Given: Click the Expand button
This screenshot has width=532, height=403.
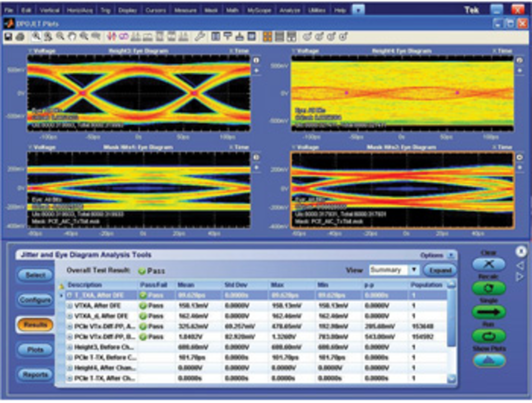Looking at the screenshot, I should click(x=440, y=270).
